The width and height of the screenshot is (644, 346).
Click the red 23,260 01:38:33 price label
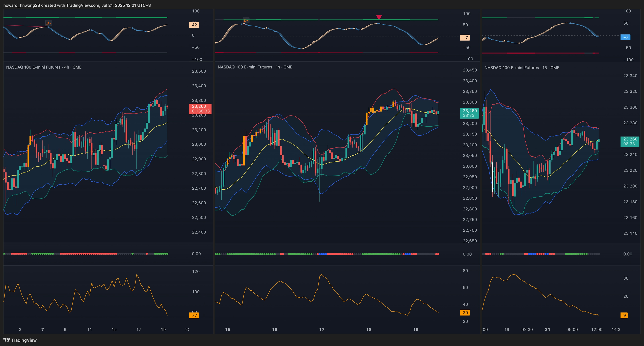click(200, 109)
